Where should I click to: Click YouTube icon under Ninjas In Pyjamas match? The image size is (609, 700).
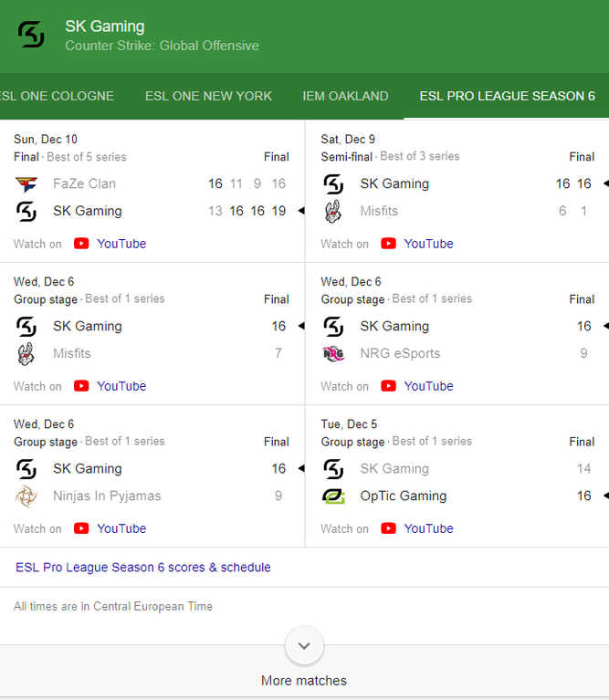point(81,528)
